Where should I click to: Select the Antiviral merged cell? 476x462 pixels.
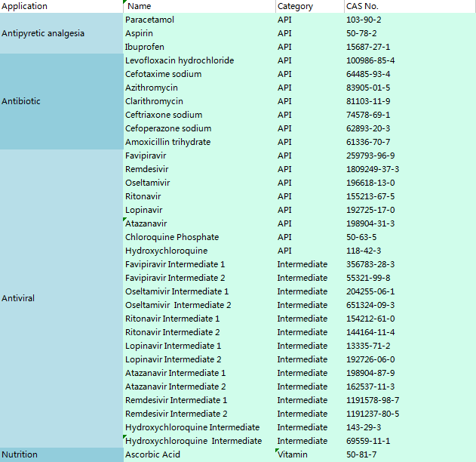tap(60, 298)
